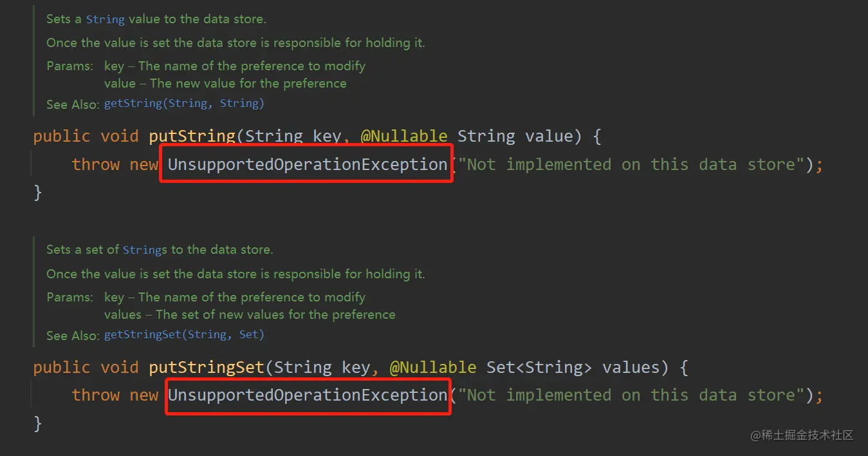Select UnsupportedOperationException inside putStringSet body
The height and width of the screenshot is (456, 868).
[308, 395]
